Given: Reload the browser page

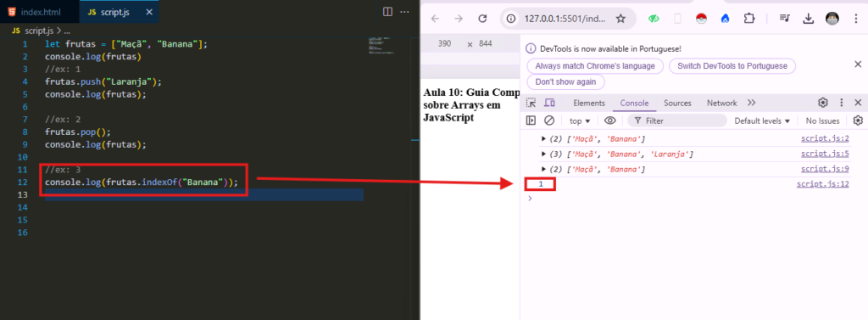Looking at the screenshot, I should point(482,19).
